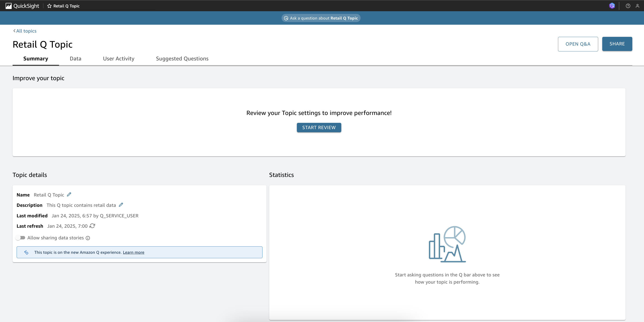Click the START REVIEW button

(319, 128)
